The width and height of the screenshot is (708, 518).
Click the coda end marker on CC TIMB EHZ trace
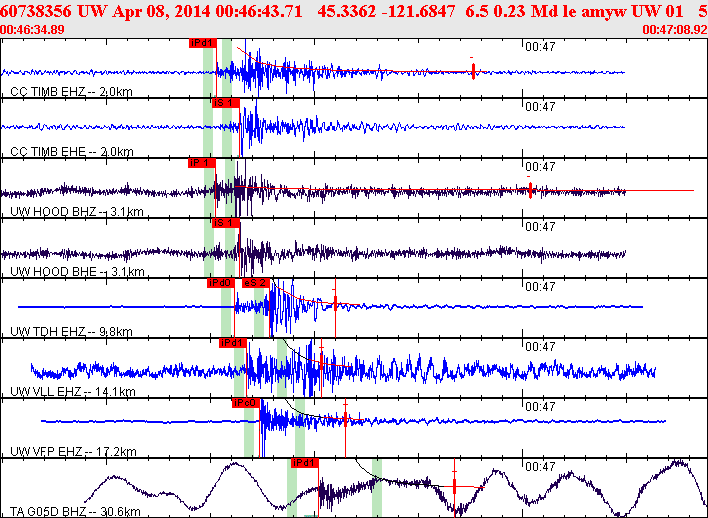click(473, 71)
